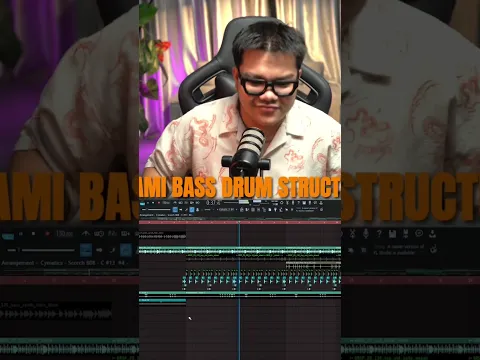Click the red record button in the enlarged toolbar copy

click(47, 234)
